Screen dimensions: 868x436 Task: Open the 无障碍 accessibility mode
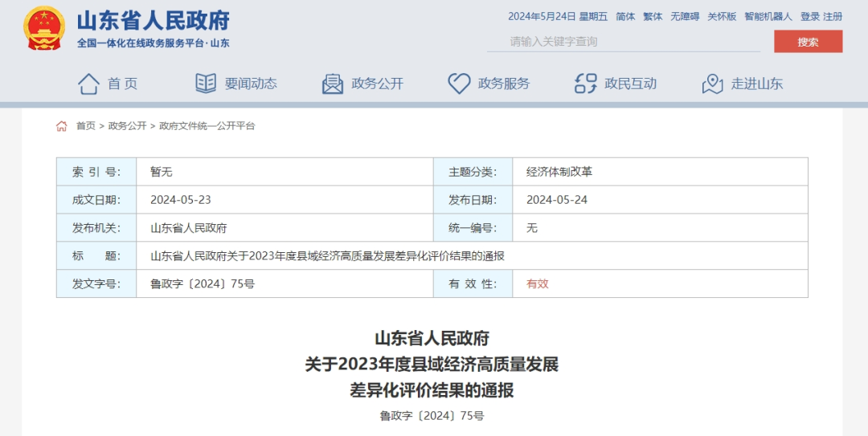click(x=686, y=17)
